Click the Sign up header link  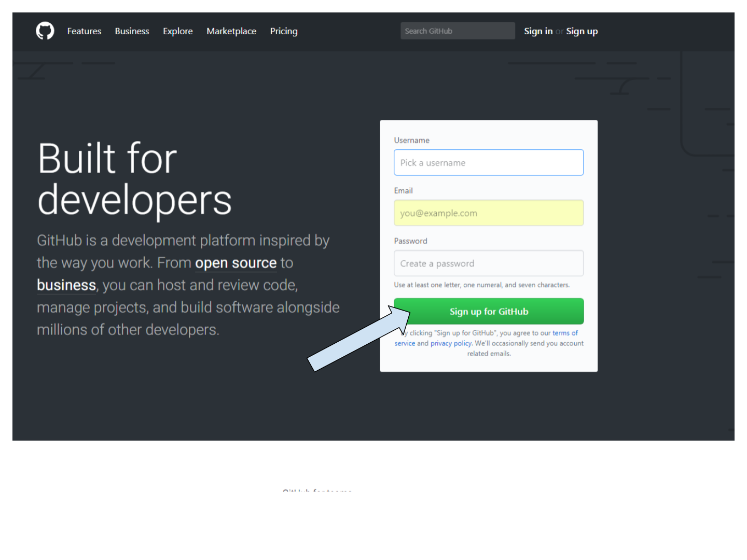click(x=582, y=31)
